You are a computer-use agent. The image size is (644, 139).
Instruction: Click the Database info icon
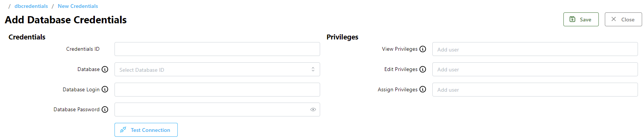[105, 69]
